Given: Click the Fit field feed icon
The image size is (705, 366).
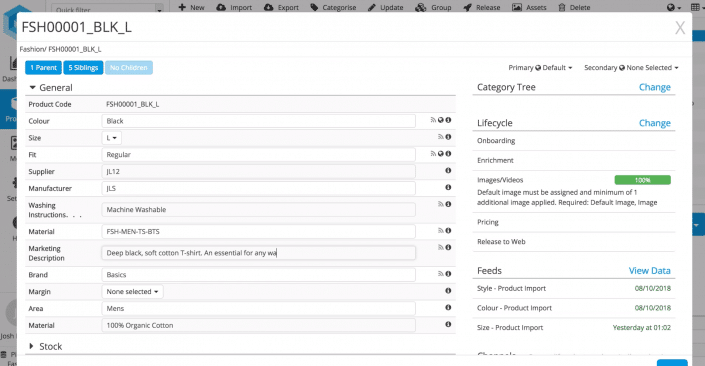Looking at the screenshot, I should pyautogui.click(x=433, y=154).
